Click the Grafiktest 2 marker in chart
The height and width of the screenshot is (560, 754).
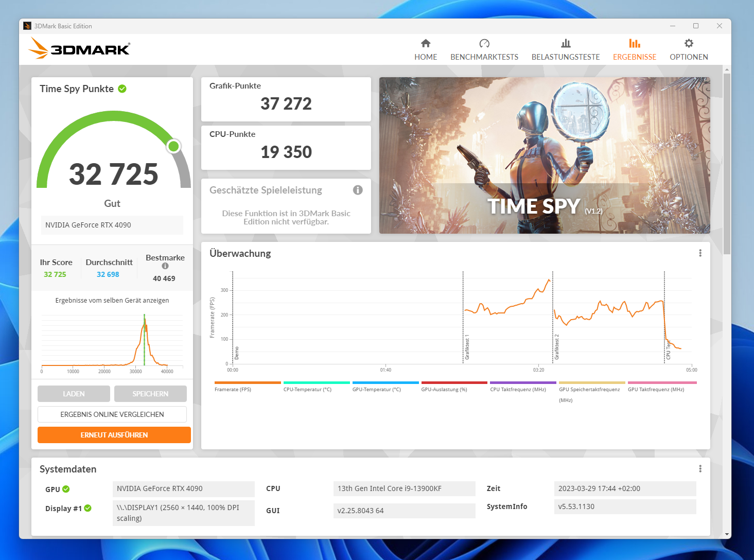pos(556,347)
